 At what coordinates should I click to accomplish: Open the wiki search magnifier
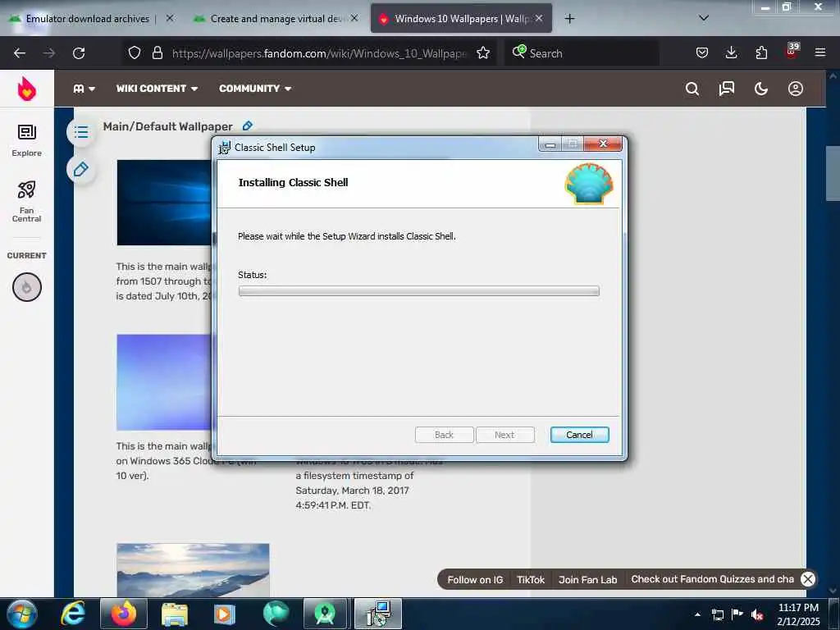692,89
